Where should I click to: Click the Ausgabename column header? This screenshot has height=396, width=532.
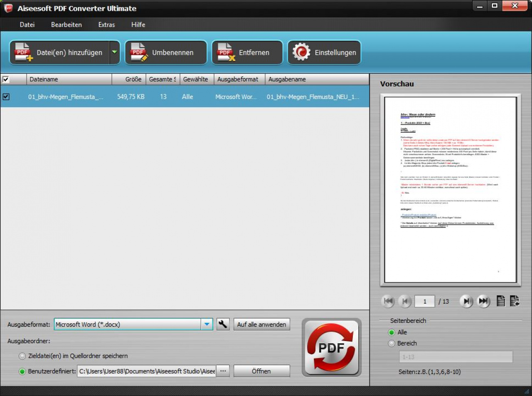pos(317,79)
